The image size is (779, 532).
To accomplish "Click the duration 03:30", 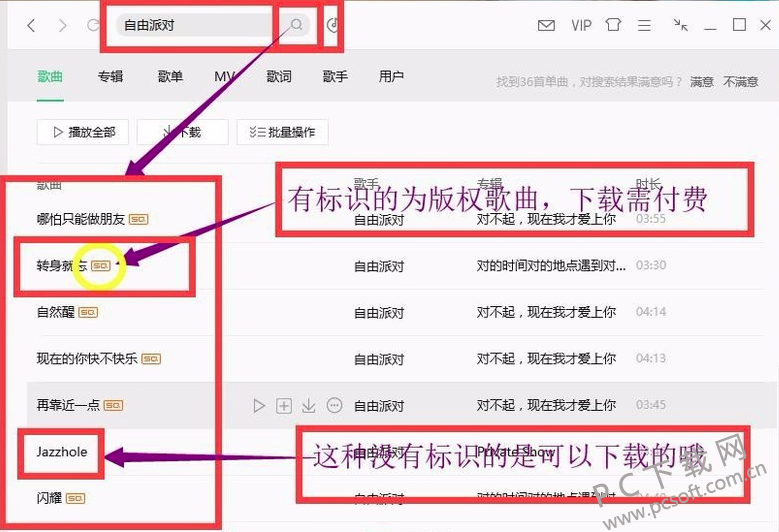I will (651, 265).
